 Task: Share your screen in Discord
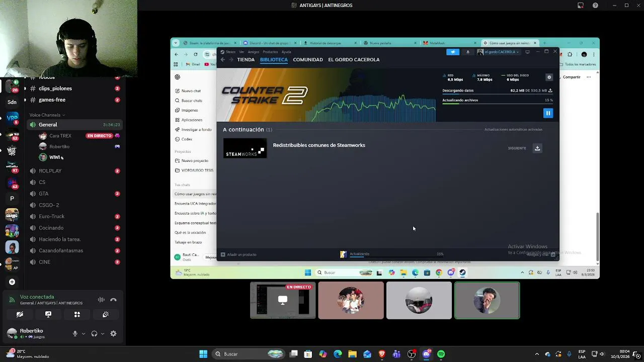(48, 314)
